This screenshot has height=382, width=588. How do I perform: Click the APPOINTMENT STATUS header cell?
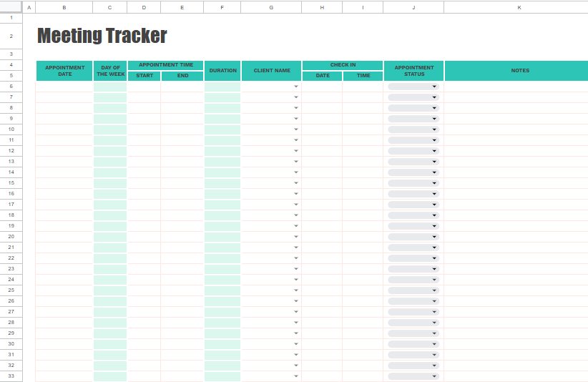point(414,71)
